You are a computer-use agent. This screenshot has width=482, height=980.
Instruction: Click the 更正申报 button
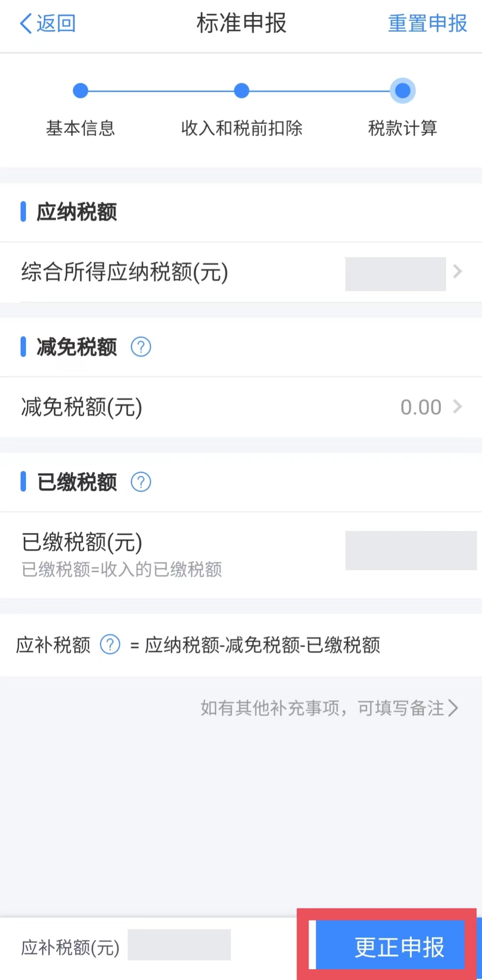click(390, 947)
